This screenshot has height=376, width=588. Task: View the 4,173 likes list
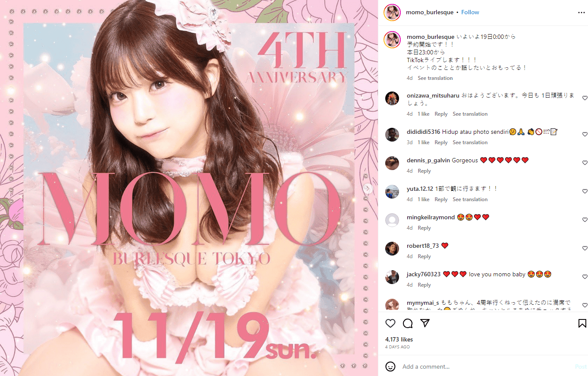(x=399, y=340)
